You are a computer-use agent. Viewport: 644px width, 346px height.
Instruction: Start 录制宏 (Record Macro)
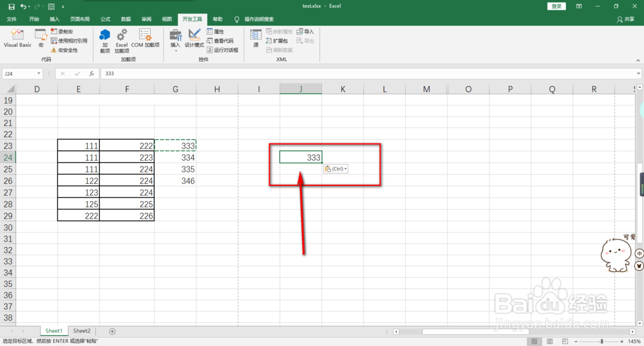click(62, 32)
